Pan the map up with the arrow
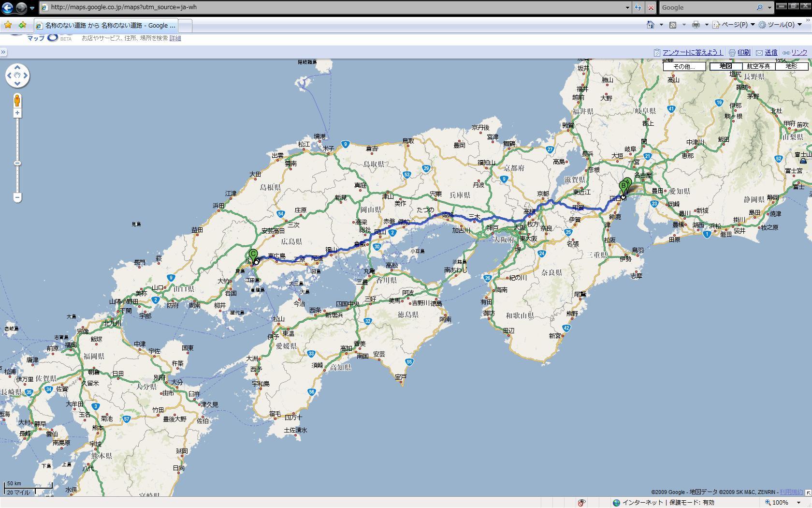The height and width of the screenshot is (508, 812). (17, 67)
